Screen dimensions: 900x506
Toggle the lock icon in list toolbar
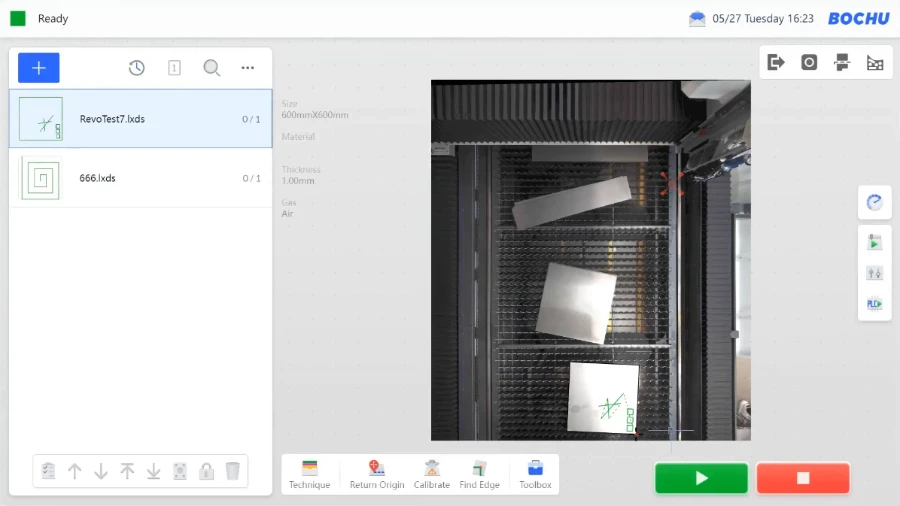point(207,471)
